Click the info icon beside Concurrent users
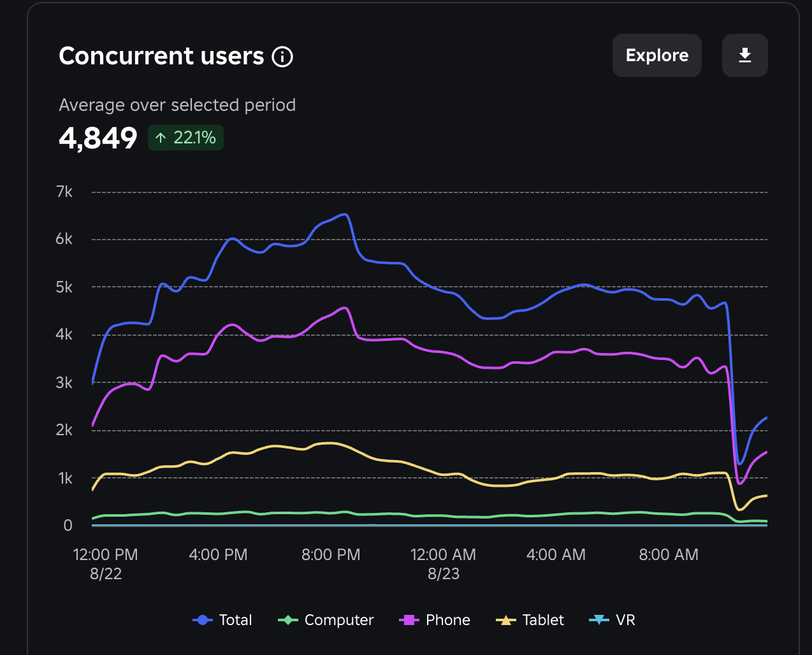The height and width of the screenshot is (655, 812). pyautogui.click(x=282, y=57)
